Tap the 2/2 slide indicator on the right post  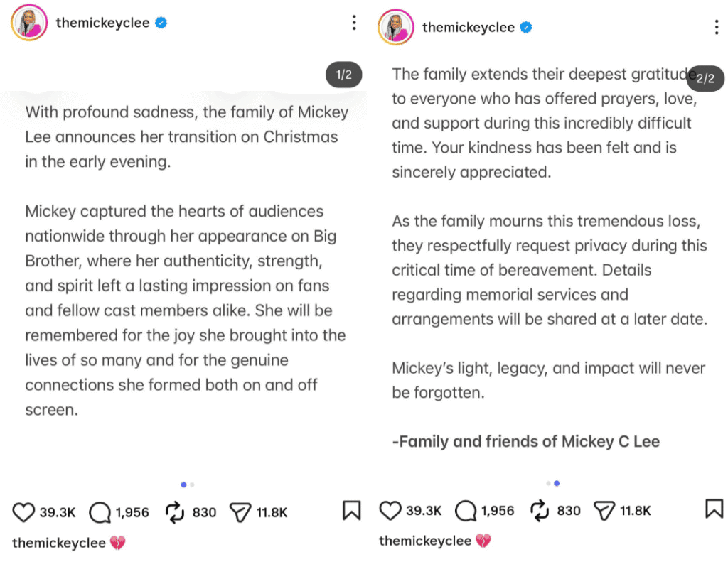[x=705, y=79]
